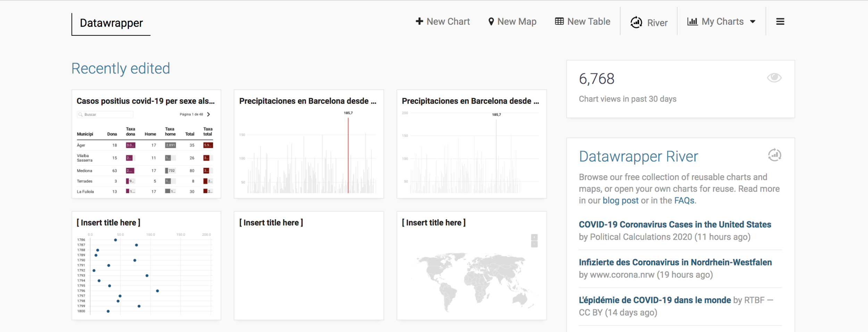The image size is (868, 332).
Task: Click the 6,768 chart views number
Action: (x=596, y=79)
